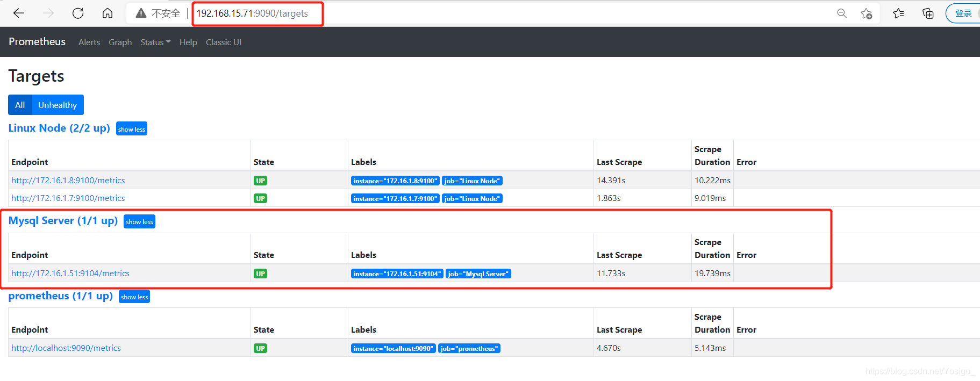Open http://172.16.1.7:9100/metrics endpoint

point(68,198)
